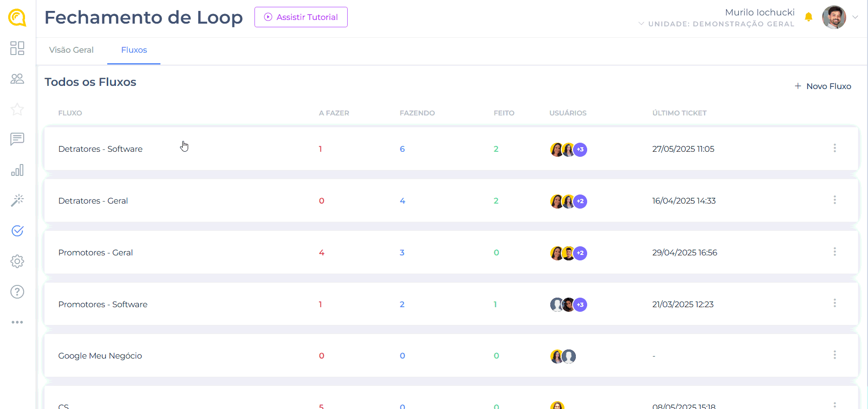Click Novo Fluxo to create flow
The height and width of the screenshot is (409, 868).
[823, 86]
